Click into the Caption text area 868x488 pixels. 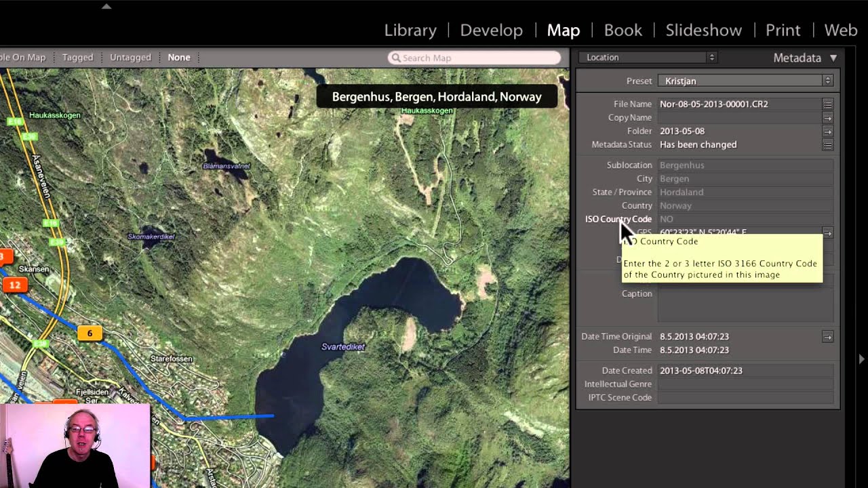pyautogui.click(x=745, y=304)
